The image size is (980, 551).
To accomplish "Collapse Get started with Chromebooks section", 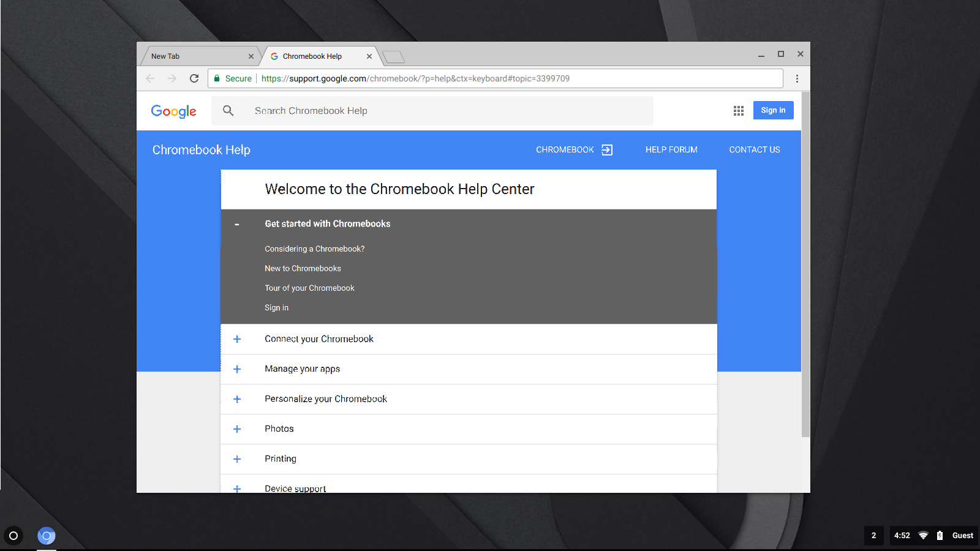I will pos(237,224).
